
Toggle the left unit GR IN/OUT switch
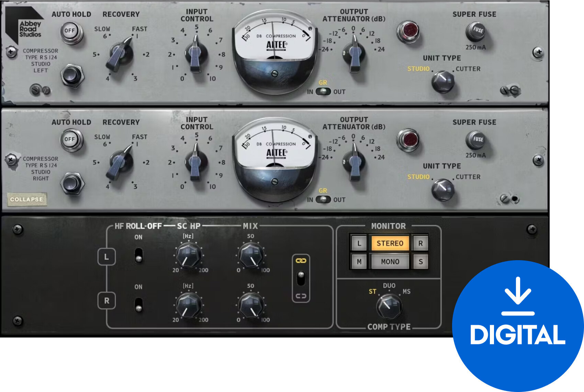pyautogui.click(x=323, y=92)
